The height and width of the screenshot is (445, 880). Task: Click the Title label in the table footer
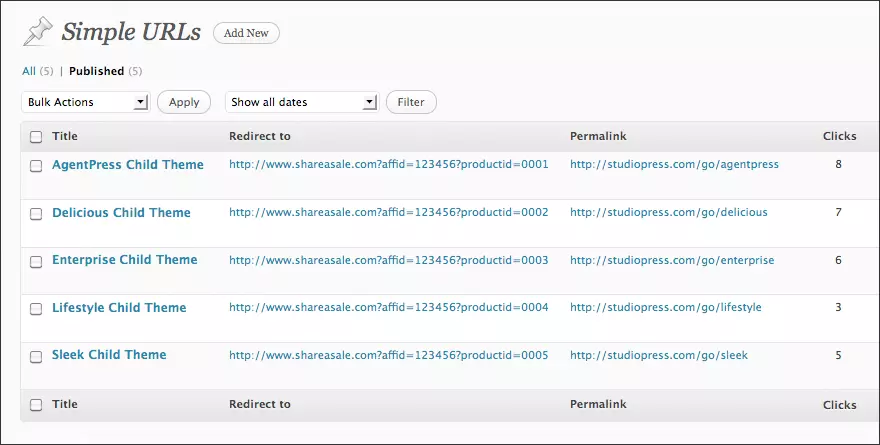click(65, 404)
